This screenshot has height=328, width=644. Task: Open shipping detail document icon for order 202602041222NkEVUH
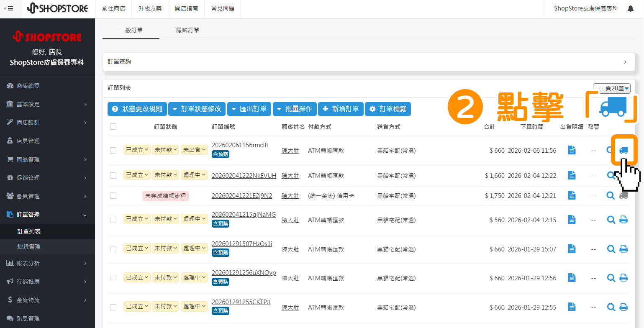(572, 175)
